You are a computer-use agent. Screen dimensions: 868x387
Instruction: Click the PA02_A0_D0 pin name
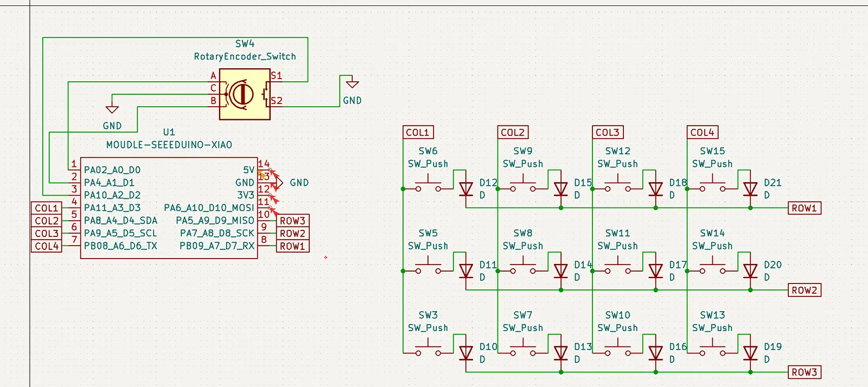click(112, 170)
